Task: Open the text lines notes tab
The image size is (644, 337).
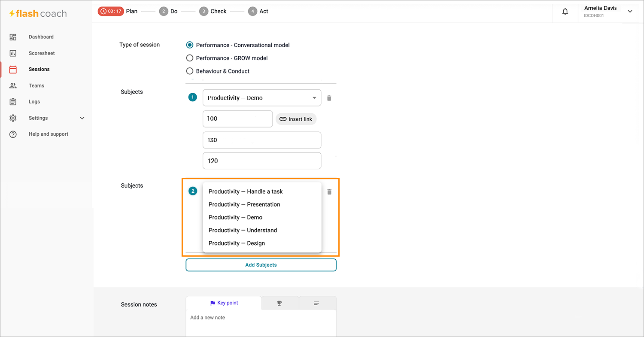Action: click(x=317, y=303)
